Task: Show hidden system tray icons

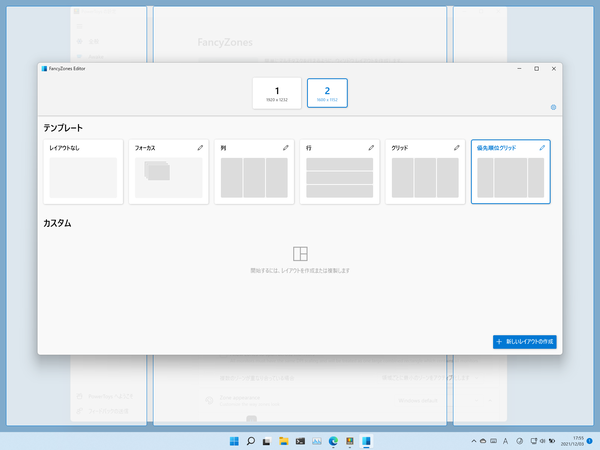Action: [474, 441]
